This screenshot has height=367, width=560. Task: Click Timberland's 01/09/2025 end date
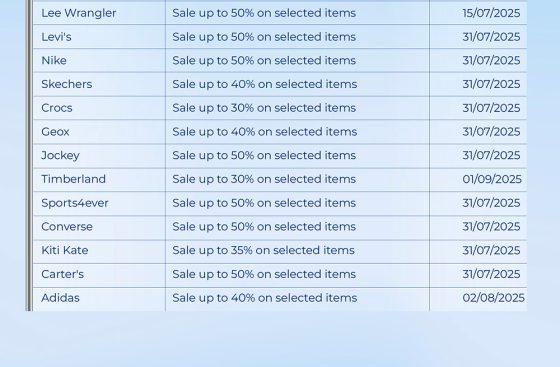point(492,179)
